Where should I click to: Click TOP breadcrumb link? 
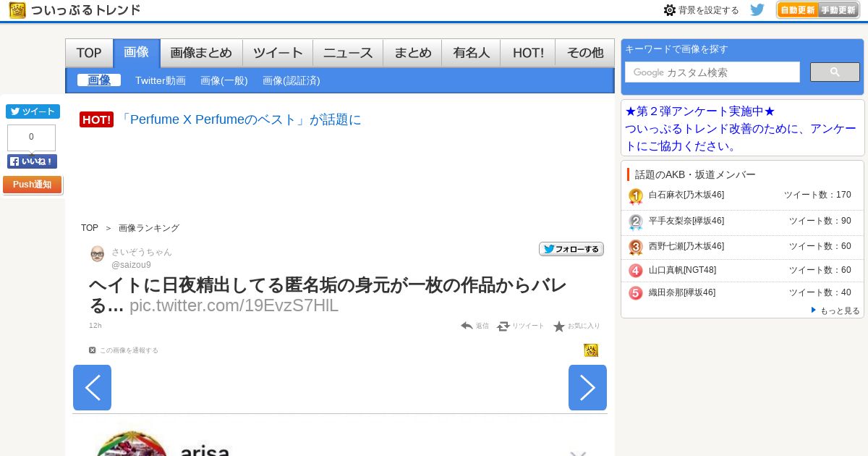coord(90,228)
